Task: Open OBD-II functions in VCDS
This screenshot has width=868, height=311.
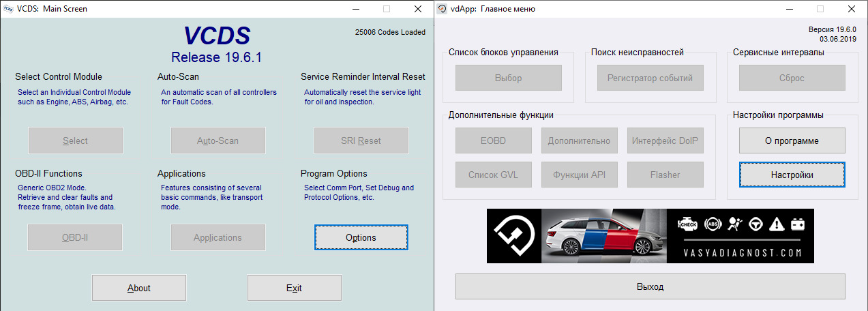Action: click(x=76, y=237)
